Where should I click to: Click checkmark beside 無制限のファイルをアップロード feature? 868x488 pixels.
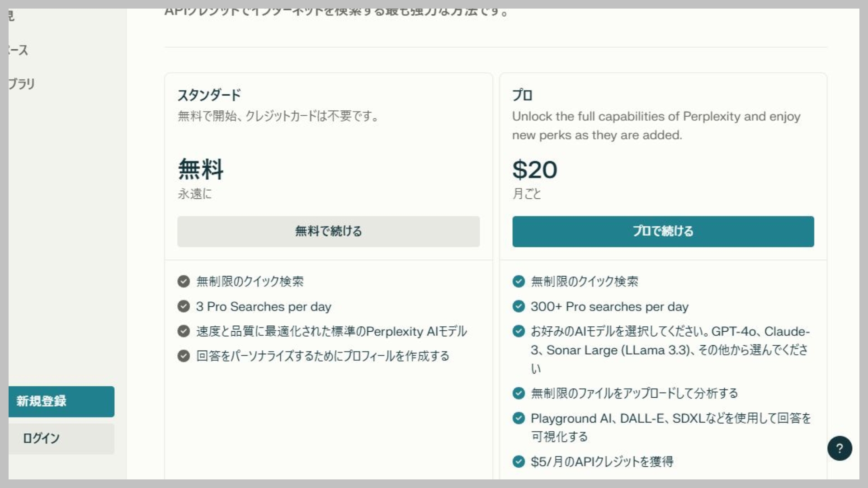click(x=518, y=394)
